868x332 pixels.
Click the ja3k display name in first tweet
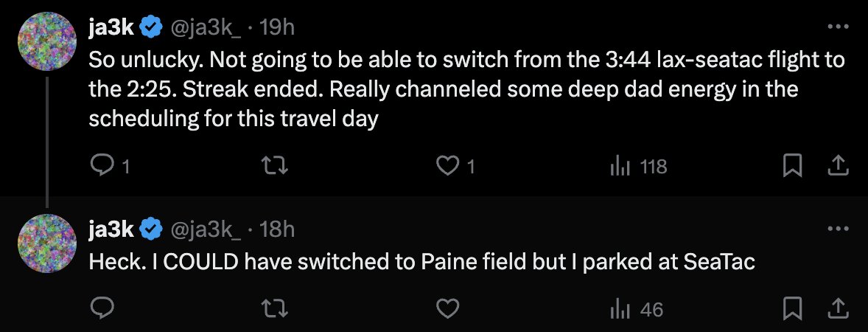point(111,27)
